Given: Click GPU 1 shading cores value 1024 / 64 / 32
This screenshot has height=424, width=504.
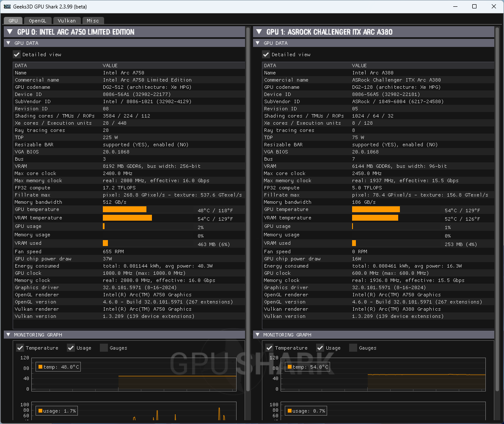Looking at the screenshot, I should [372, 116].
